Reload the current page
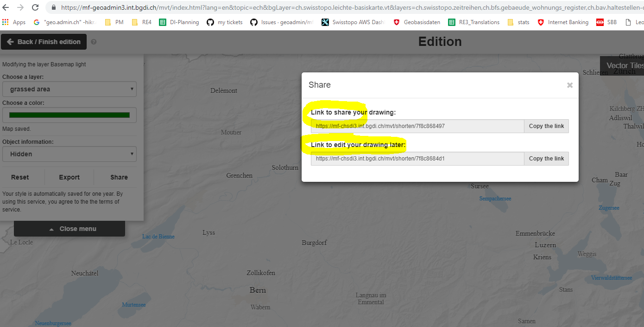The image size is (644, 327). [x=35, y=7]
